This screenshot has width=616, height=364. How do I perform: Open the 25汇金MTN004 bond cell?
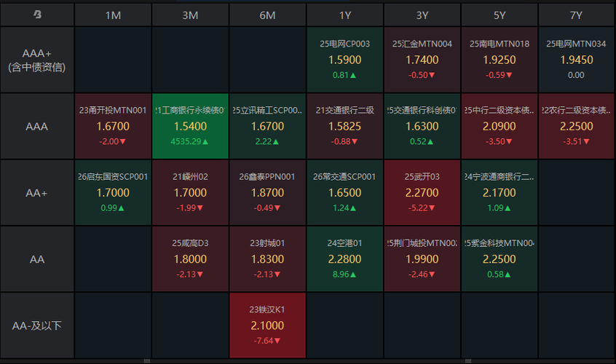[422, 60]
